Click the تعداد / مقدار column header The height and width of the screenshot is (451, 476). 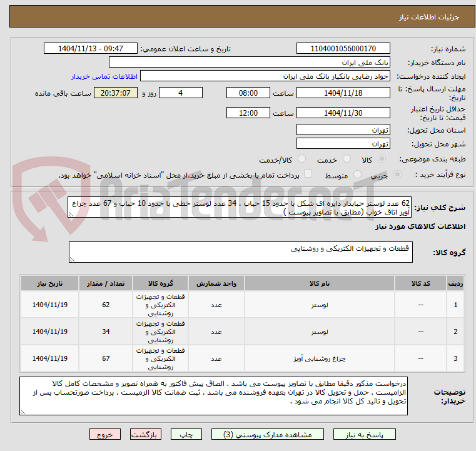point(106,283)
